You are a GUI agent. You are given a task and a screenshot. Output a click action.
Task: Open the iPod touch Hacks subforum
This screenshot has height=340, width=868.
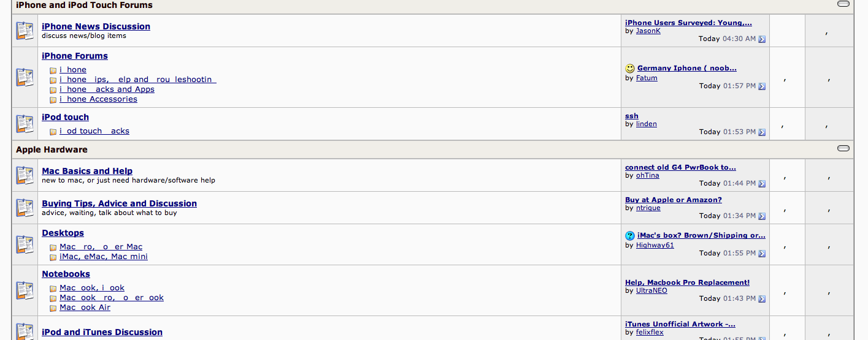[94, 131]
